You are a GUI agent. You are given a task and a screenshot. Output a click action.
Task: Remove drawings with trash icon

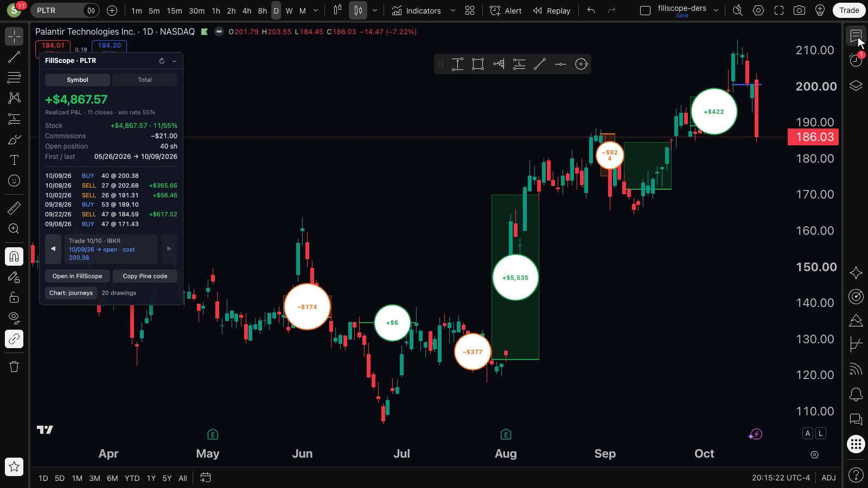coord(14,367)
